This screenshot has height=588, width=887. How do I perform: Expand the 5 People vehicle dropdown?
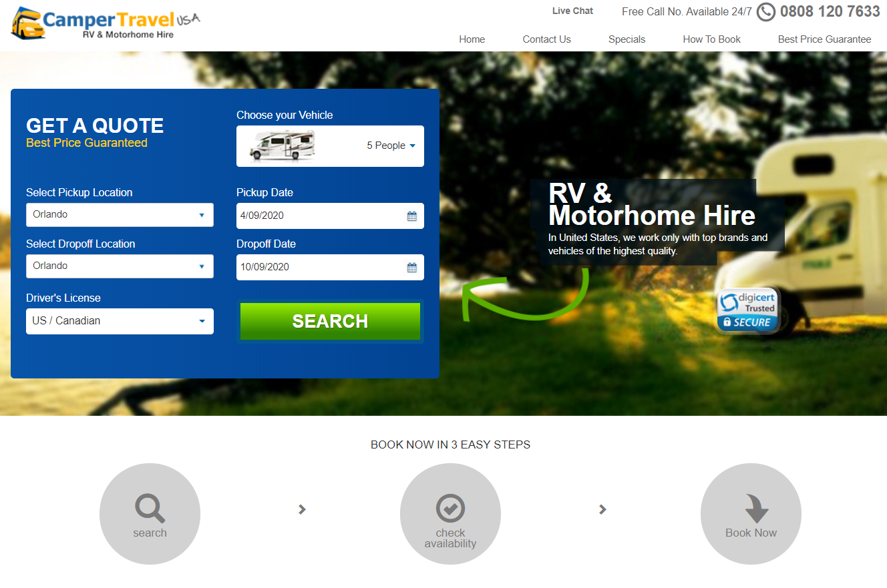[391, 145]
